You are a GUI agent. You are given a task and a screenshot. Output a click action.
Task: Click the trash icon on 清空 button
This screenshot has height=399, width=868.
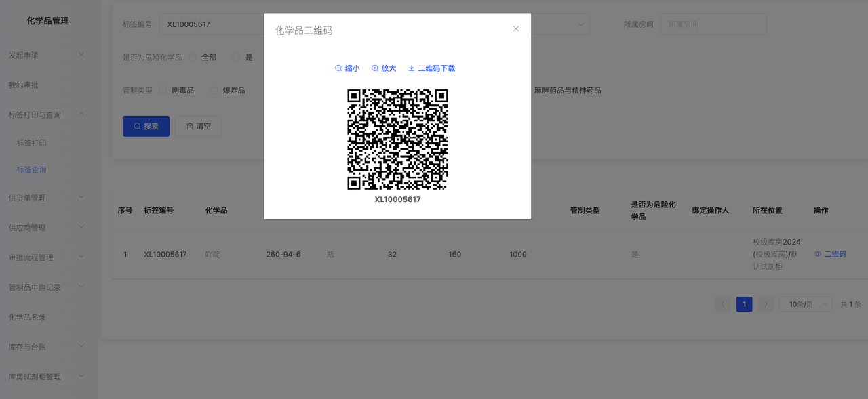click(x=190, y=126)
